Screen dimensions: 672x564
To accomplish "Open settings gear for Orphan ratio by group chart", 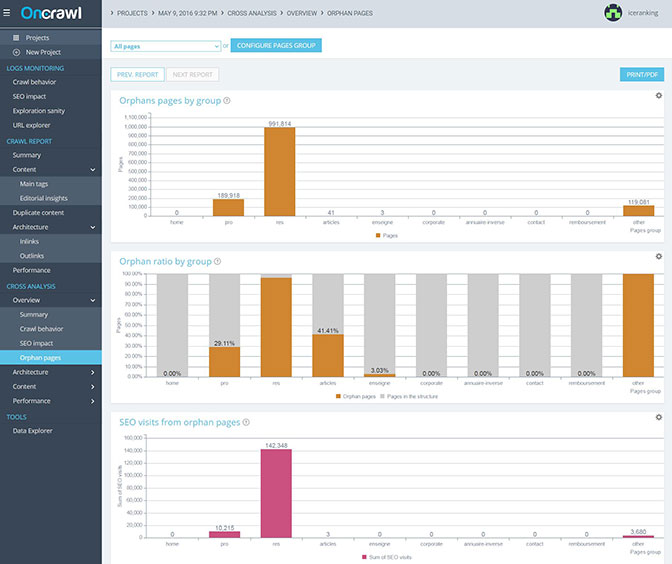I will [659, 256].
